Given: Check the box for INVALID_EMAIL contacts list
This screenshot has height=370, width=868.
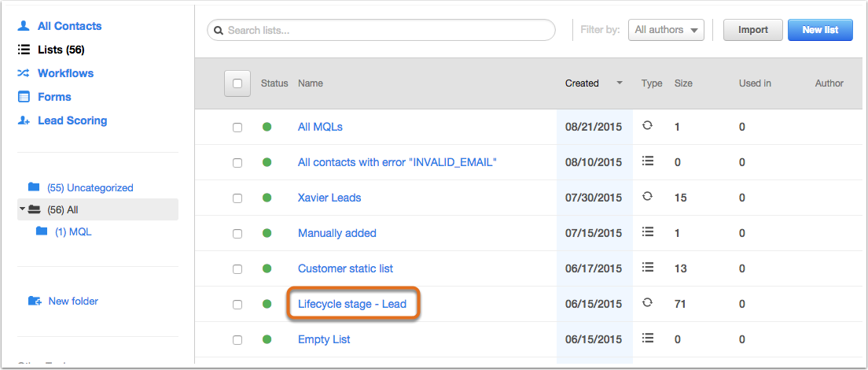Looking at the screenshot, I should [237, 163].
